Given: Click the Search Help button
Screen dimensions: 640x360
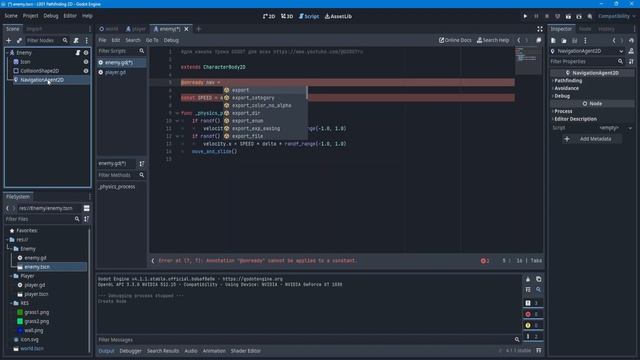Looking at the screenshot, I should click(493, 40).
